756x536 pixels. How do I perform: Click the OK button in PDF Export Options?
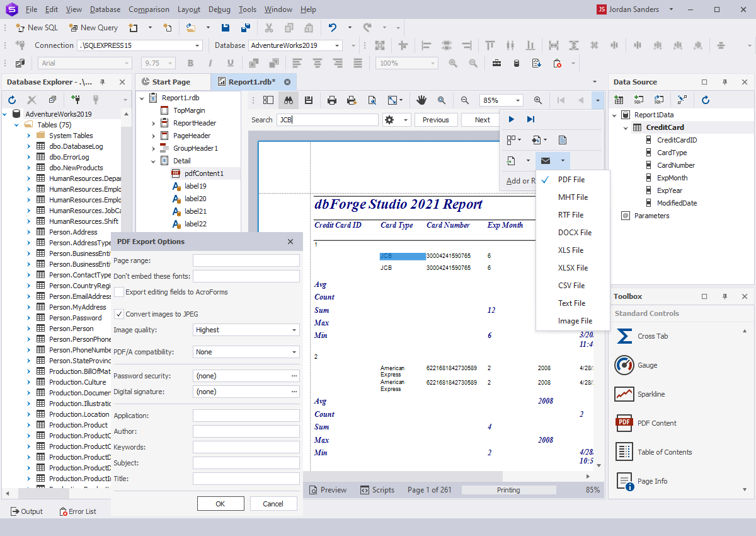220,503
